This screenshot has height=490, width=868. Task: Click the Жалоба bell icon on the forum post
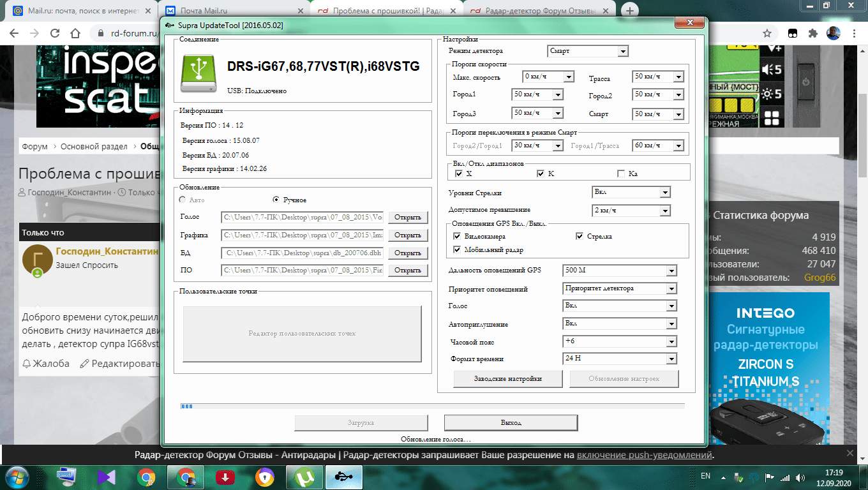coord(27,364)
